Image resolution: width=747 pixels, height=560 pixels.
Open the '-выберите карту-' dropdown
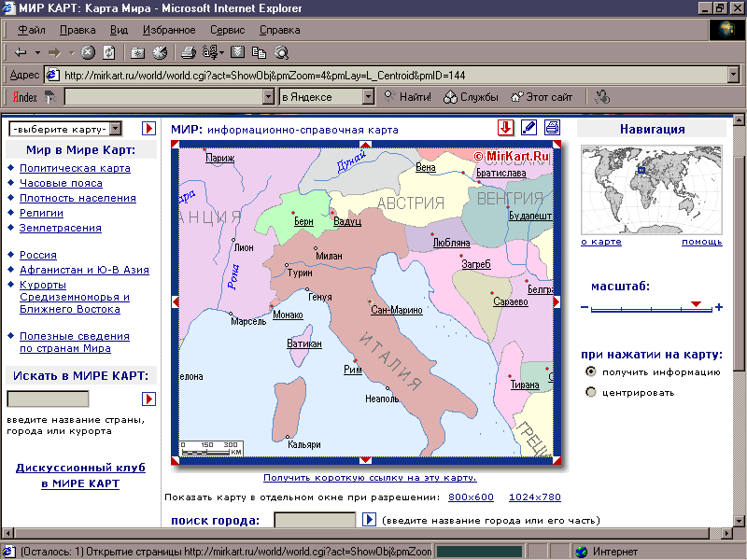point(115,129)
